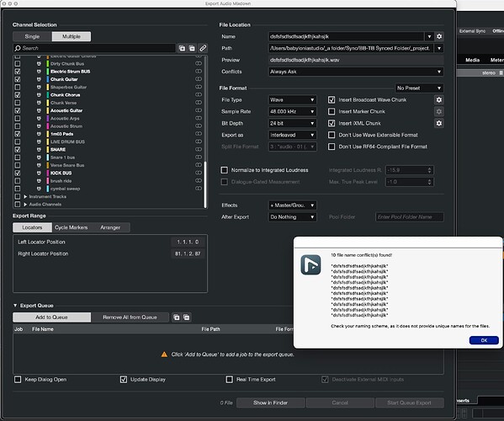This screenshot has width=504, height=421.
Task: Check LIVE DRUM BUS channel
Action: click(x=18, y=141)
